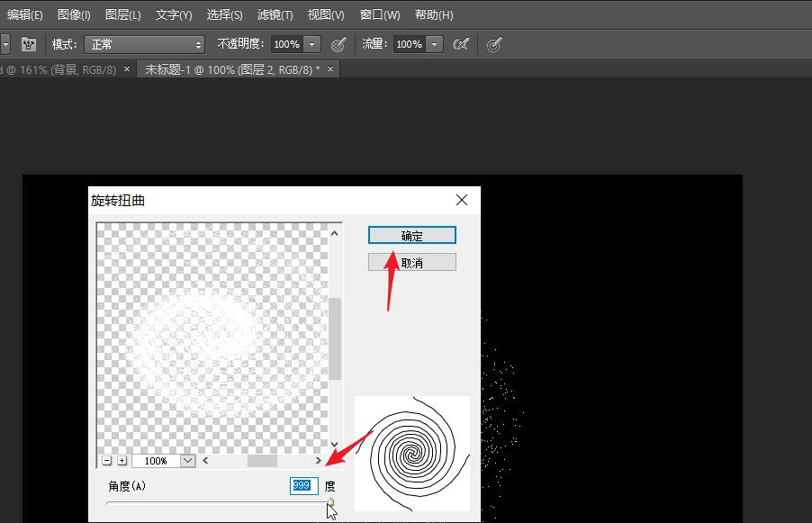Click the spiral twirl diagram thumbnail
The image size is (812, 523).
click(412, 454)
